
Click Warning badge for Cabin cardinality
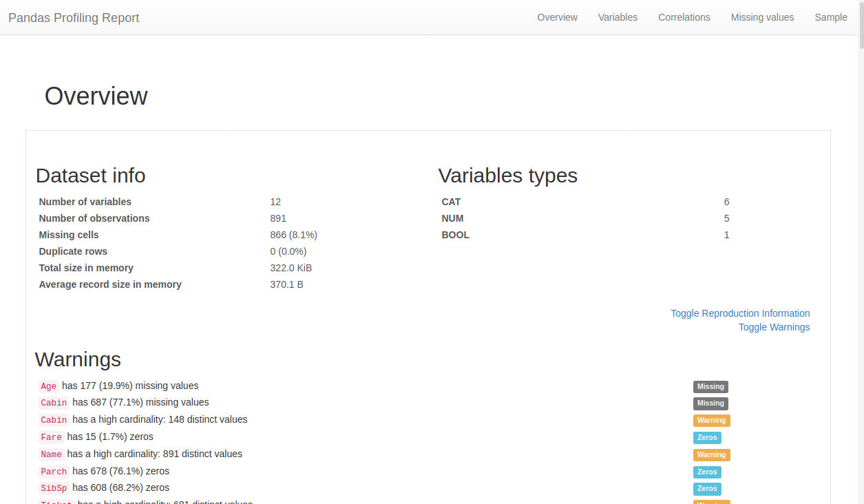click(711, 421)
